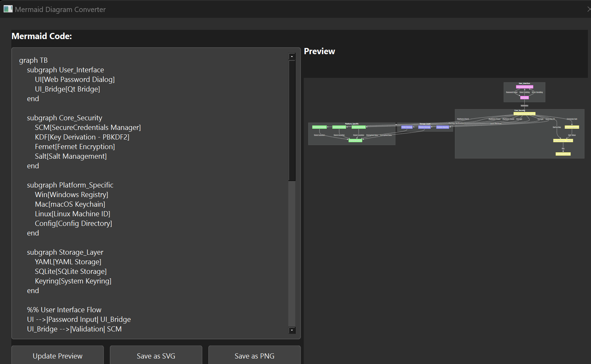
Task: Click the 'YAML[YAML Storage]' line
Action: [x=68, y=262]
